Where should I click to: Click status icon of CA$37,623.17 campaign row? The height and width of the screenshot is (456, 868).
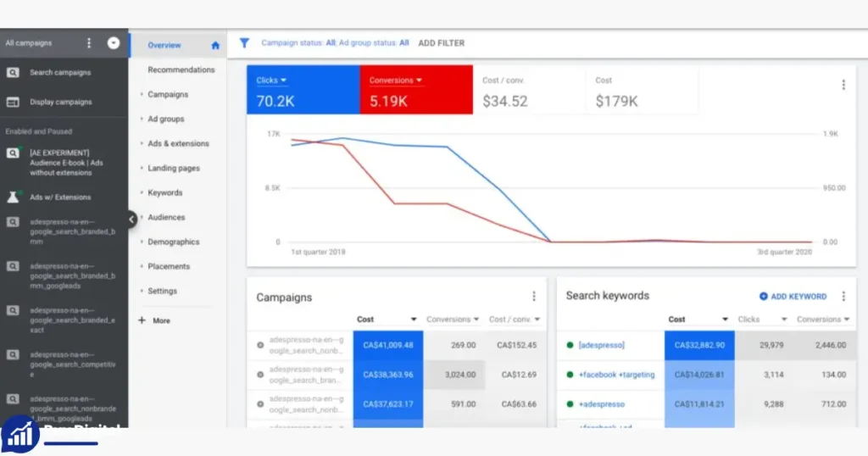coord(260,404)
